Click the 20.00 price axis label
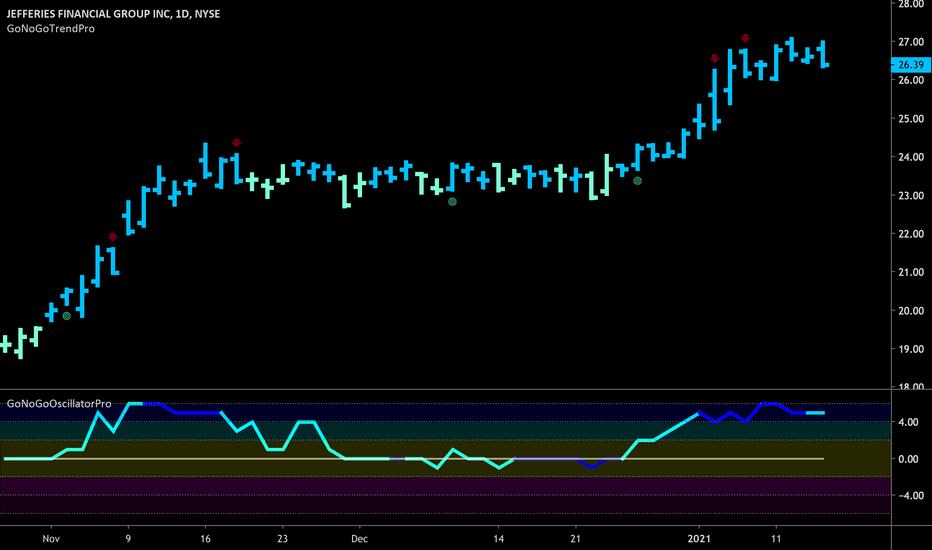The image size is (932, 550). 911,311
